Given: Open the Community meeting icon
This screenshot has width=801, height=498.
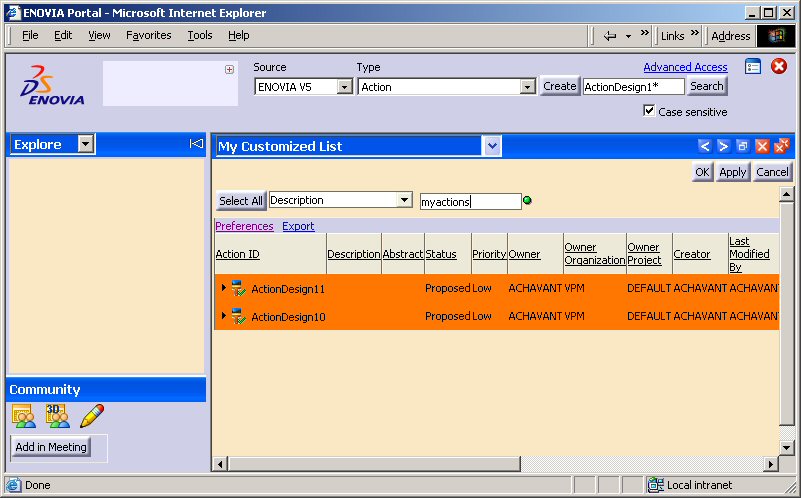Looking at the screenshot, I should pos(23,416).
